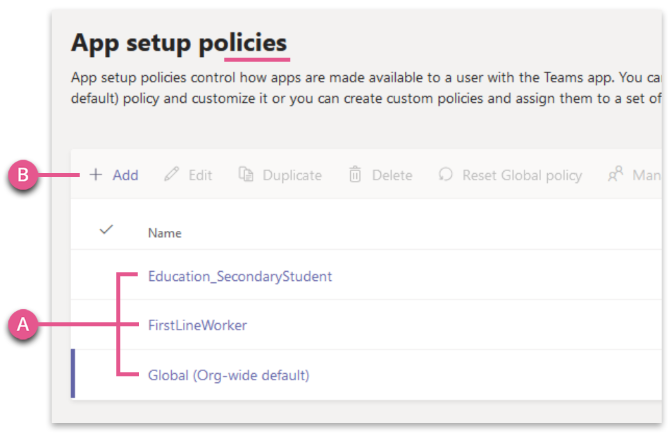Choose the Edit toolbar text
The image size is (671, 439).
click(x=200, y=175)
